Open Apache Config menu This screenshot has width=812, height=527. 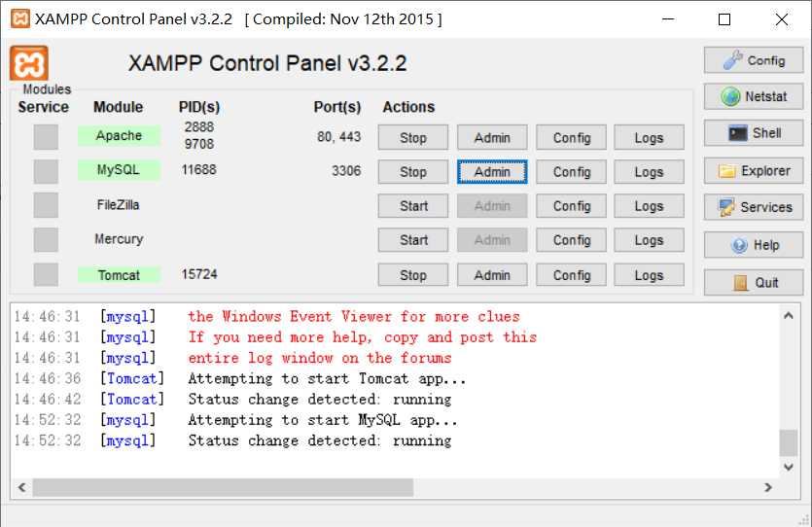tap(571, 137)
